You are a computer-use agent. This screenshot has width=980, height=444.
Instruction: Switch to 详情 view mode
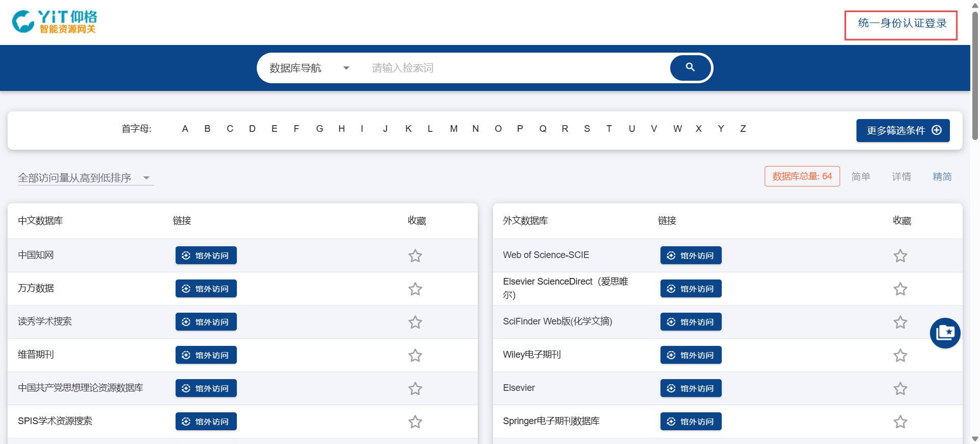901,177
